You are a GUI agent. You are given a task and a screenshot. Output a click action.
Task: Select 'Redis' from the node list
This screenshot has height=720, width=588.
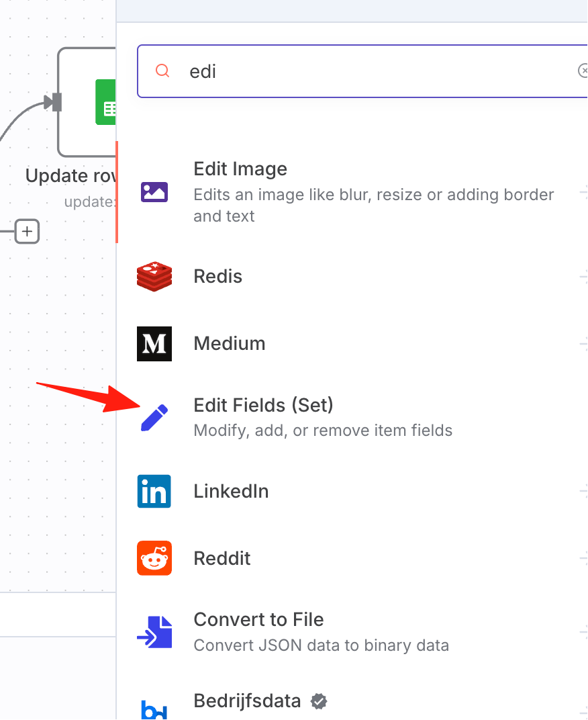coord(352,277)
